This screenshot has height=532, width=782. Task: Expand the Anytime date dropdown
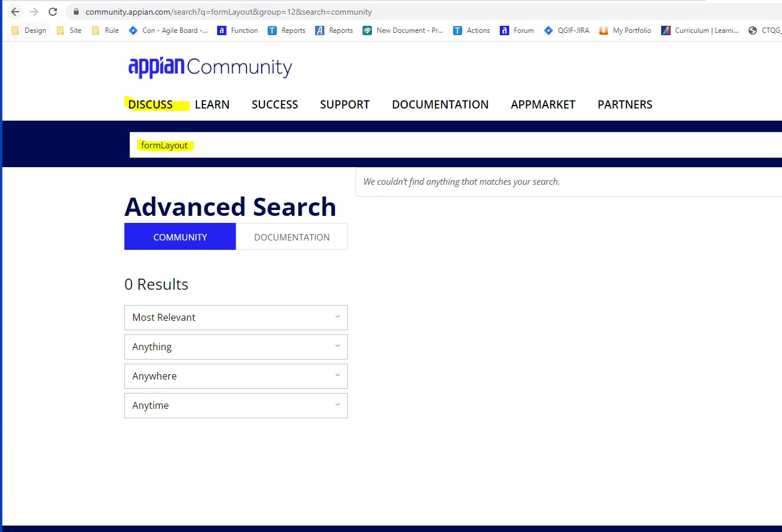point(236,405)
